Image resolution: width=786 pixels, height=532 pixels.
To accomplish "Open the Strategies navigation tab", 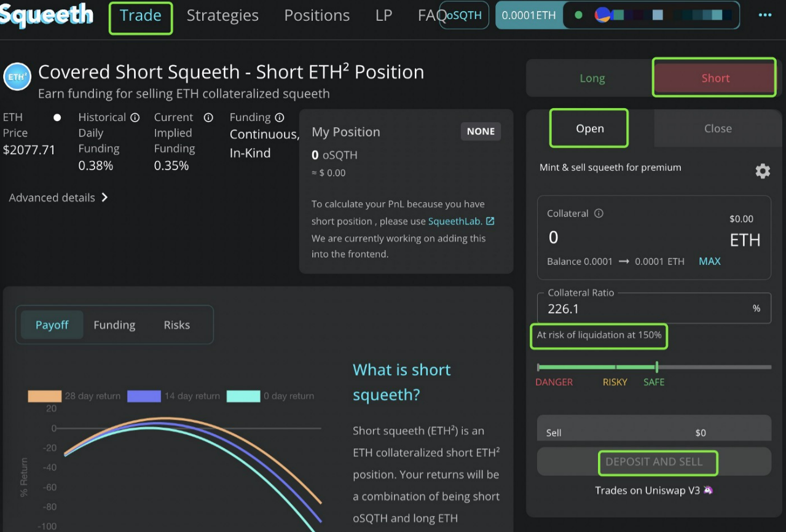I will pos(222,16).
